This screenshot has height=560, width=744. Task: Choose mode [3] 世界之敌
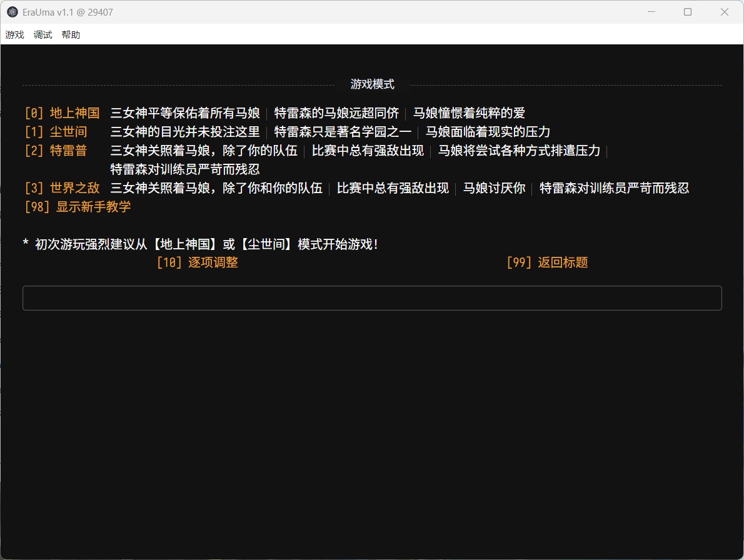62,187
